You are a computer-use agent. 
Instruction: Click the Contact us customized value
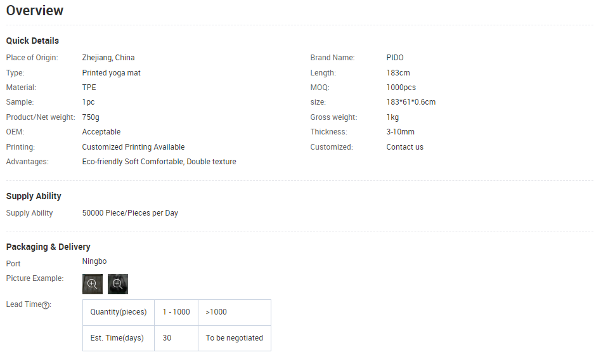(404, 147)
